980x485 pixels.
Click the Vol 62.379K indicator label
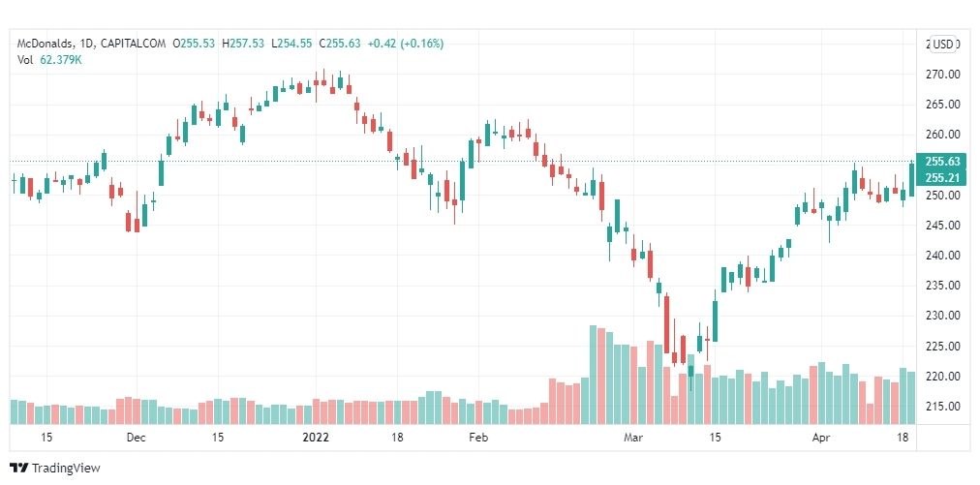(x=49, y=60)
